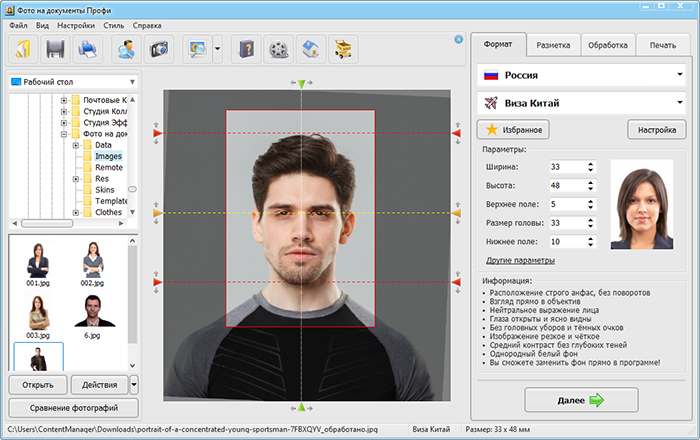Save the photo using the floppy disk icon
700x440 pixels.
[x=56, y=48]
